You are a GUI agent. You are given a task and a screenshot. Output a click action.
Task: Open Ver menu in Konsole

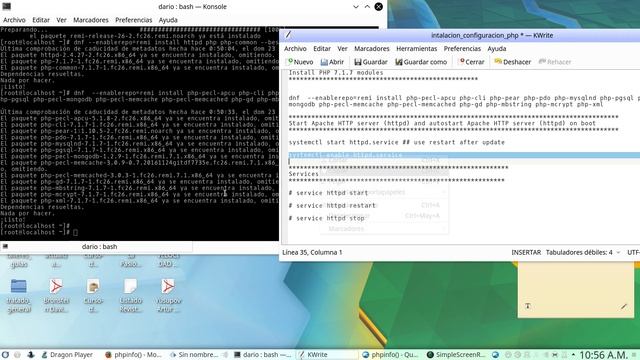coord(61,20)
